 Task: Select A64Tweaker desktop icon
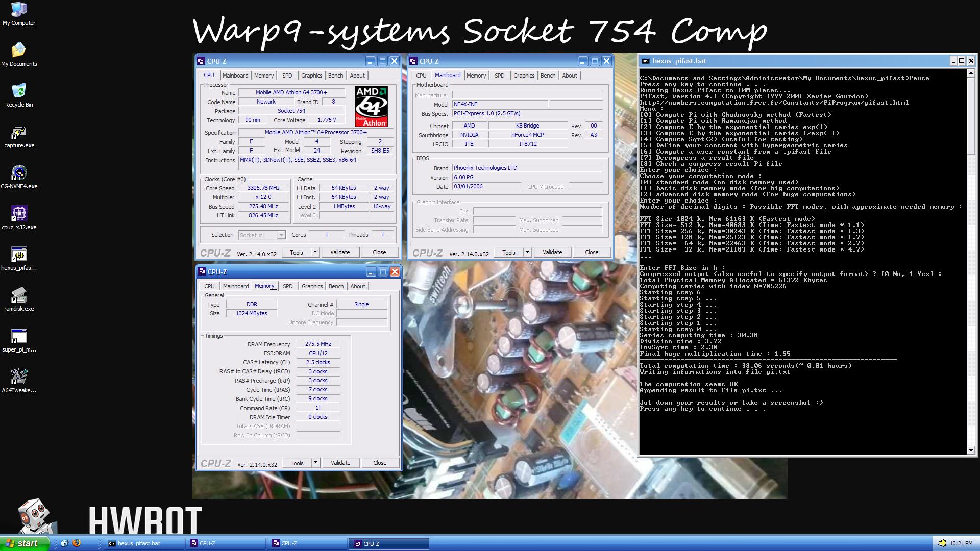point(19,381)
